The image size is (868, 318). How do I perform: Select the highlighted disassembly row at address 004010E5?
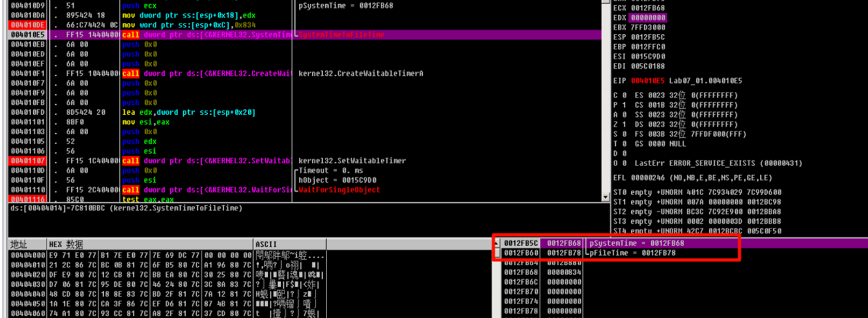pyautogui.click(x=305, y=34)
